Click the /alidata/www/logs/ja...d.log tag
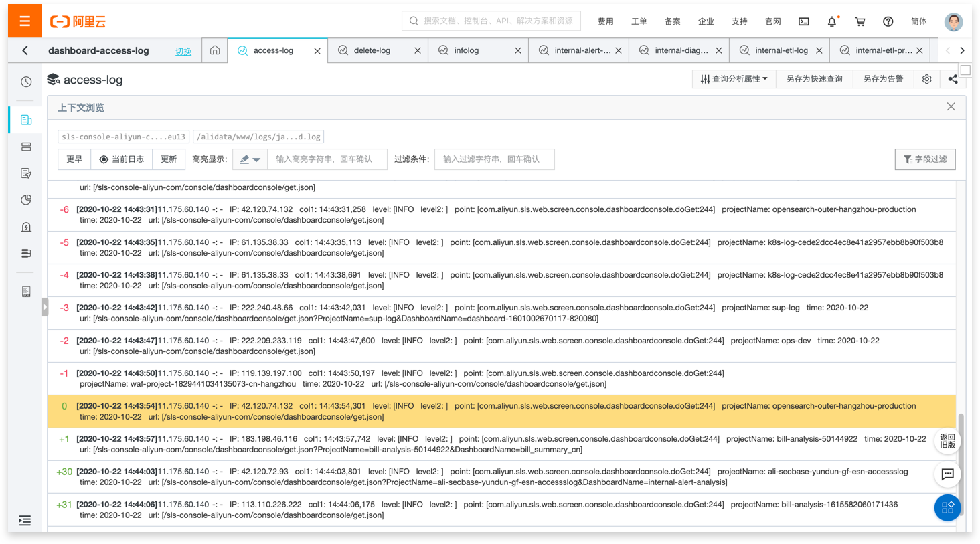 click(x=258, y=137)
